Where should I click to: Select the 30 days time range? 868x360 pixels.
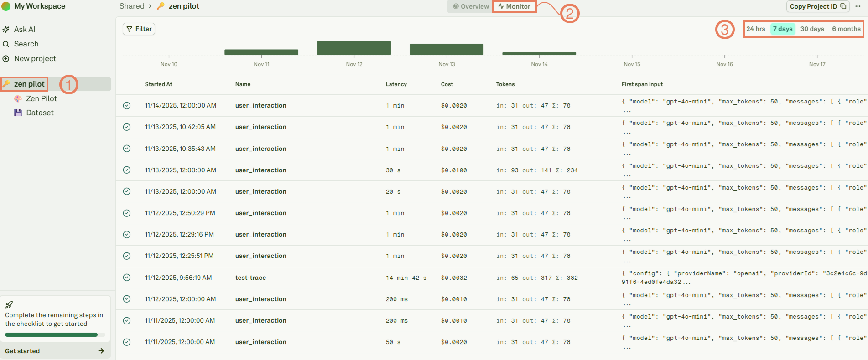point(812,29)
